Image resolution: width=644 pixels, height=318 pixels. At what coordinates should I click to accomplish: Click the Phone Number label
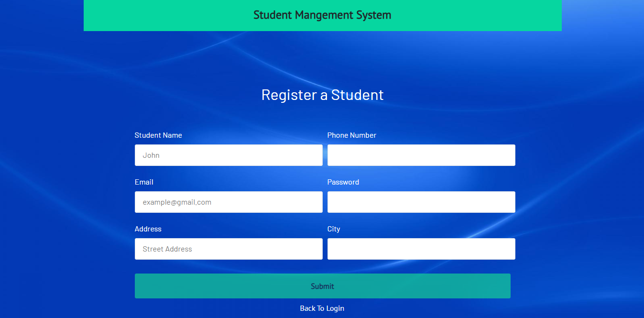click(352, 135)
